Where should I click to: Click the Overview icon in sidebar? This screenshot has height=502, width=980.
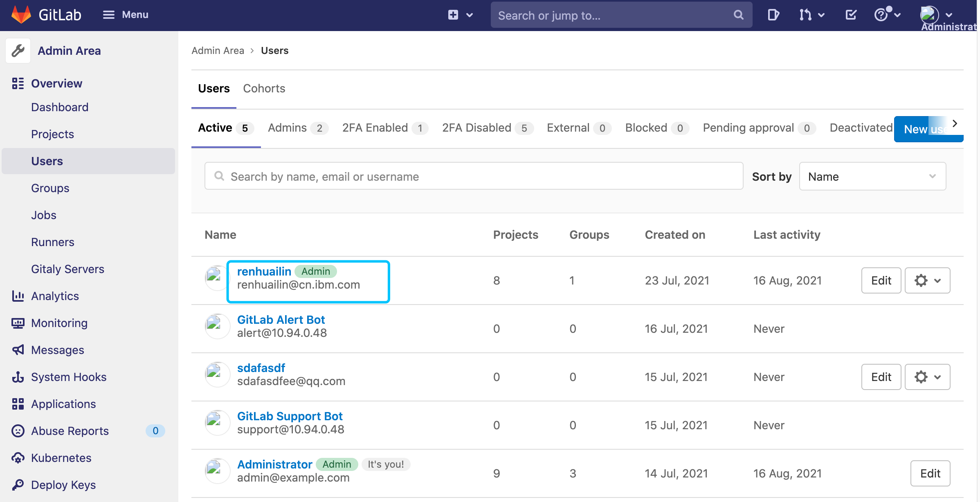[x=18, y=83]
